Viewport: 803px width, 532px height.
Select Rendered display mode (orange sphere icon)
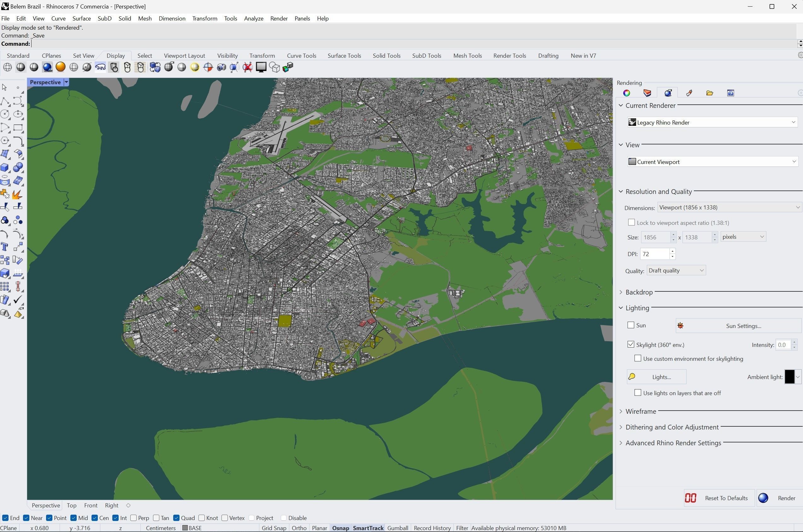point(60,67)
